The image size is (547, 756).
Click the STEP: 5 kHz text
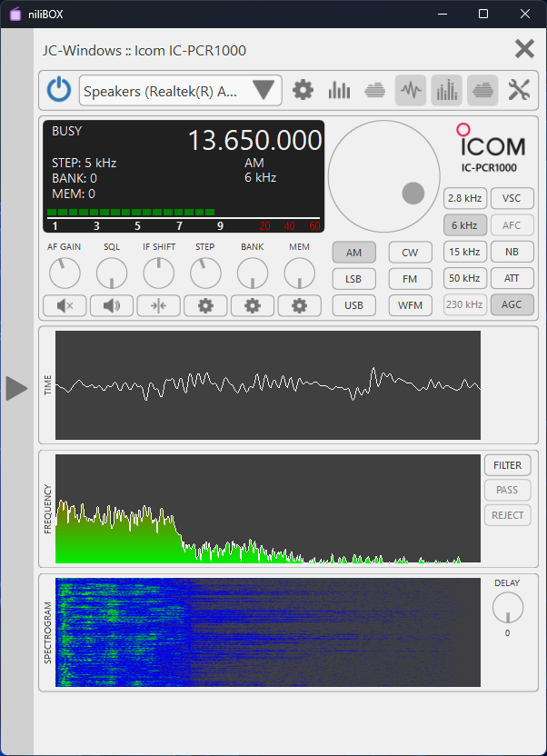pyautogui.click(x=85, y=163)
